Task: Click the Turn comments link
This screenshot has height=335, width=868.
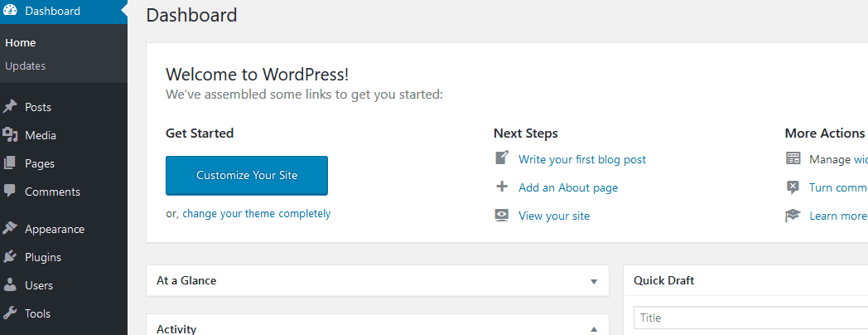Action: [x=838, y=187]
